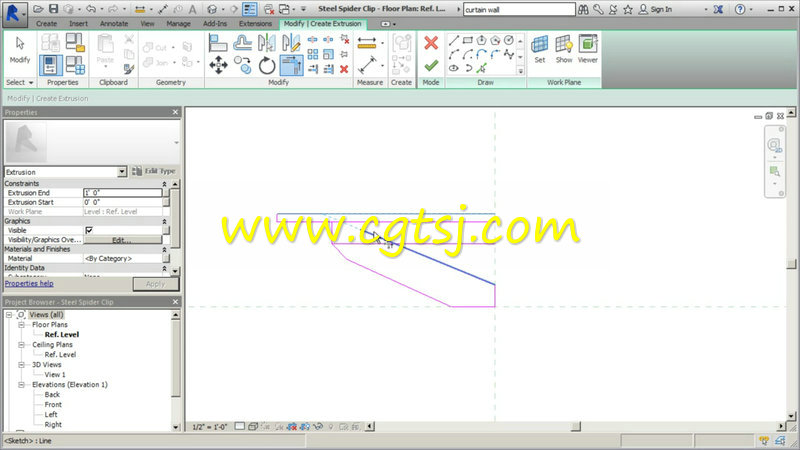Click the red Cancel Edit Mode X
This screenshot has height=450, width=800.
tap(431, 43)
